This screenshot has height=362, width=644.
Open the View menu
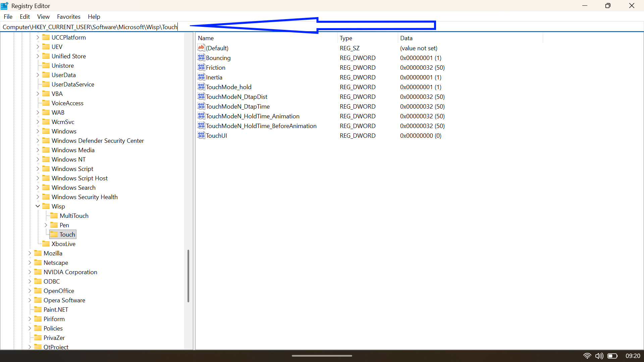point(43,16)
